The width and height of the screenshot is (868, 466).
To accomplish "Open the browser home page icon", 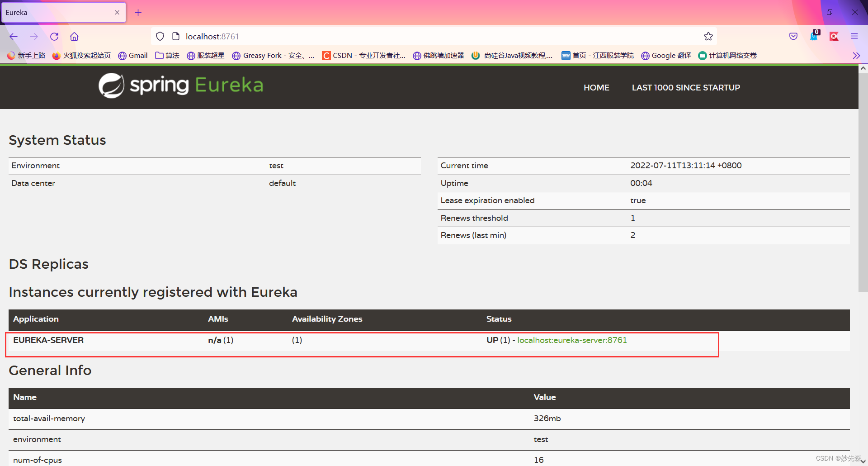I will 75,37.
